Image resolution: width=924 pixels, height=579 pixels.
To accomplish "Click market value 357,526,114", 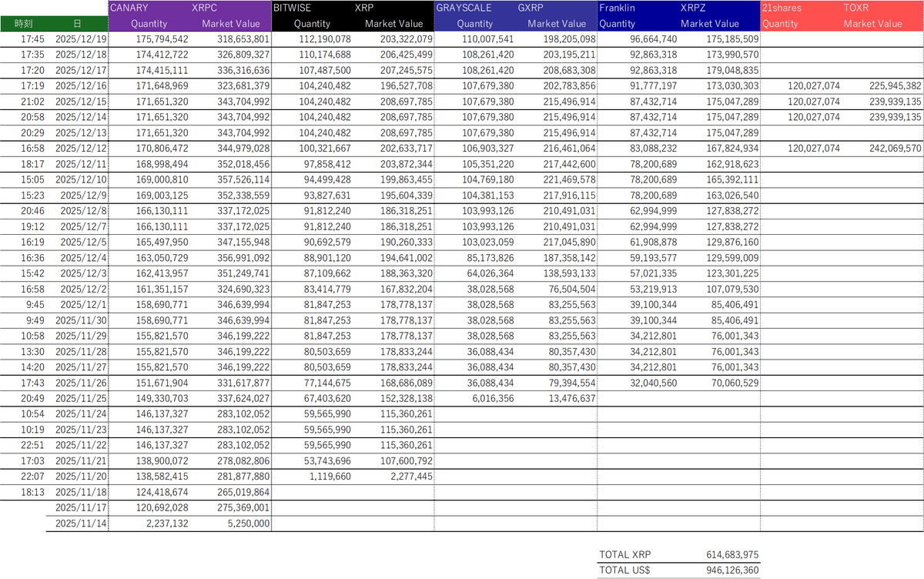I will coord(243,179).
